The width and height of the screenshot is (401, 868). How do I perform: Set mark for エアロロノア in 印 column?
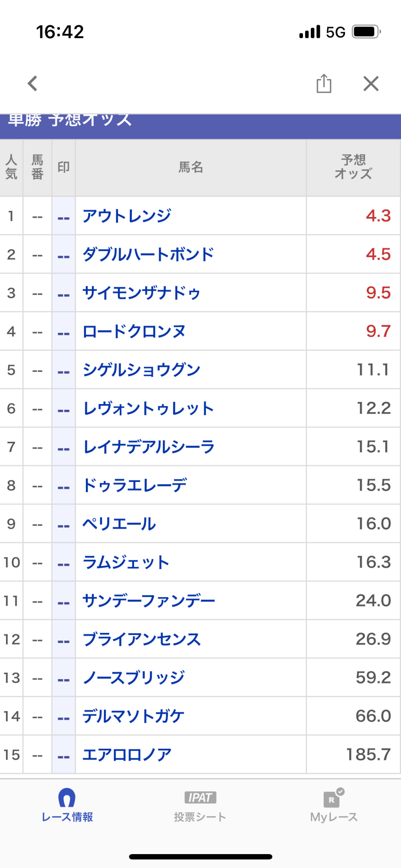click(x=63, y=755)
